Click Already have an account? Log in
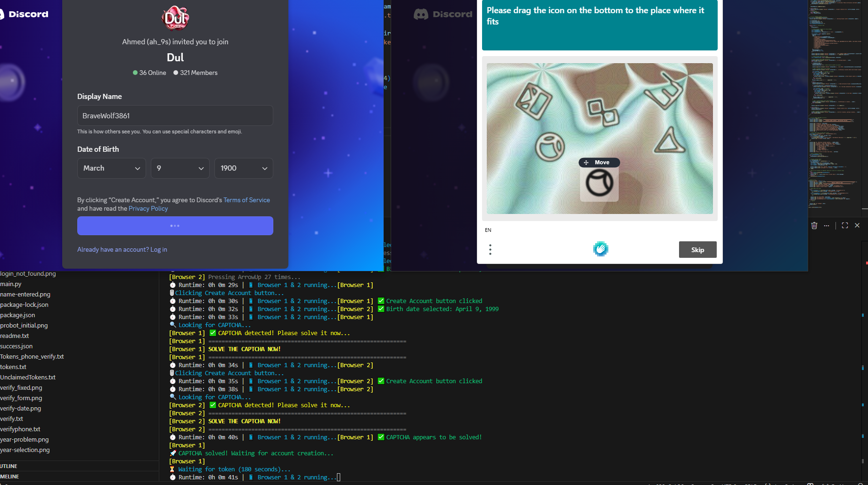 tap(122, 249)
